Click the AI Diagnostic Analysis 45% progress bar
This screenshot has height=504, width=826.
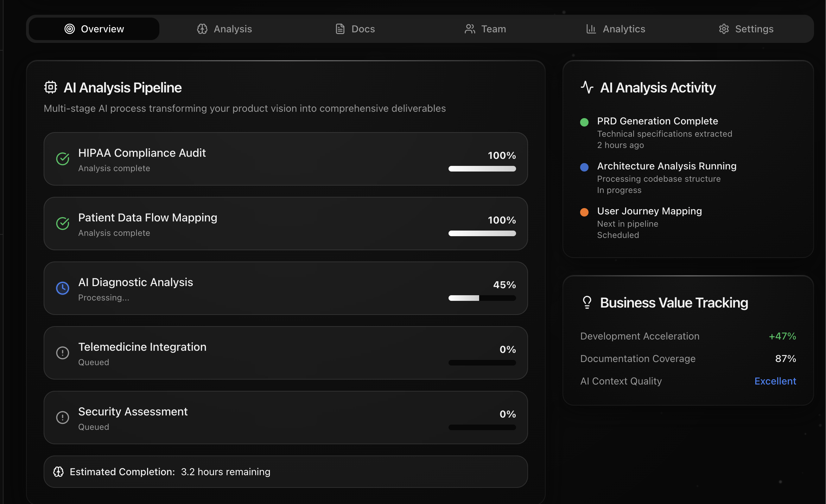[x=482, y=298]
